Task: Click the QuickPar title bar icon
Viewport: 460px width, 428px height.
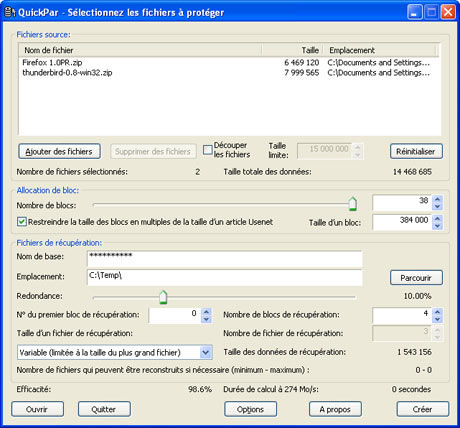Action: pyautogui.click(x=10, y=12)
